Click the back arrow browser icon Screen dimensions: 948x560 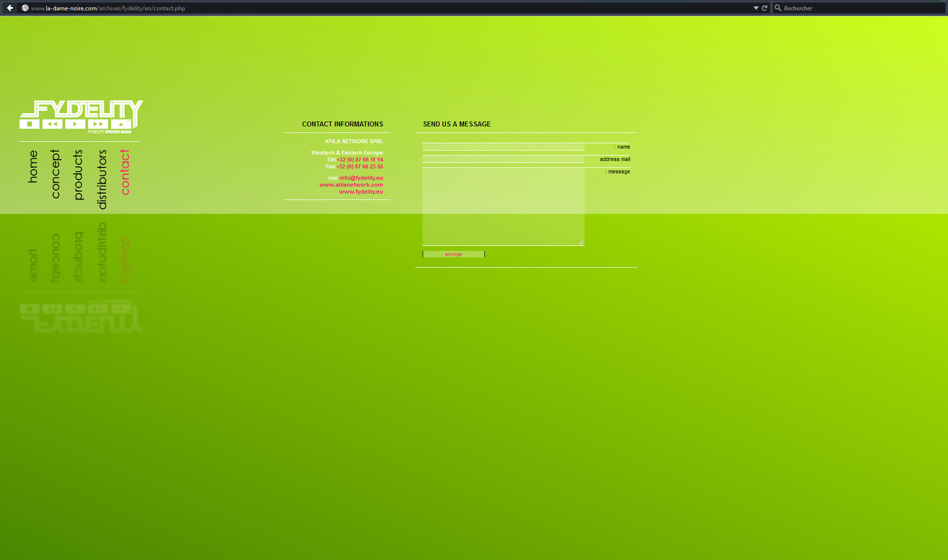[10, 7]
